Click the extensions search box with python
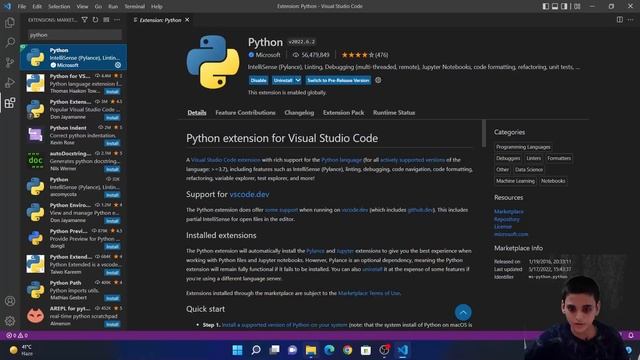This screenshot has height=360, width=640. (x=75, y=35)
